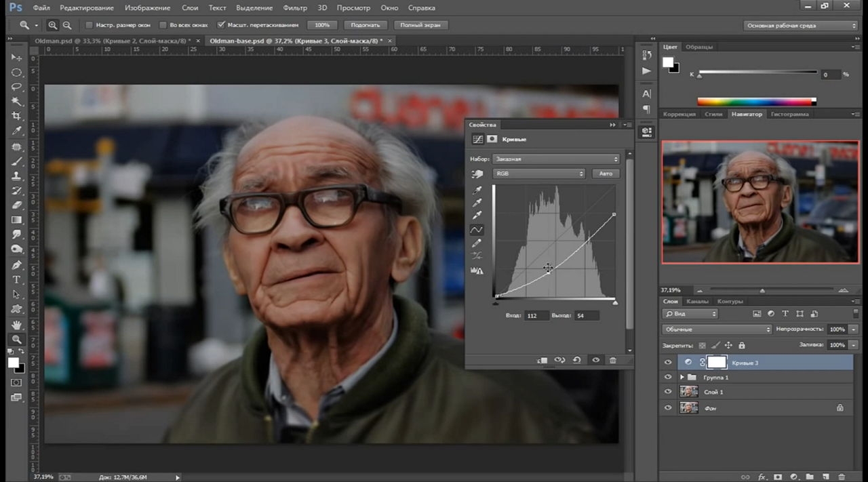
Task: Choose draw-curve pencil mode in Curves
Action: (477, 243)
